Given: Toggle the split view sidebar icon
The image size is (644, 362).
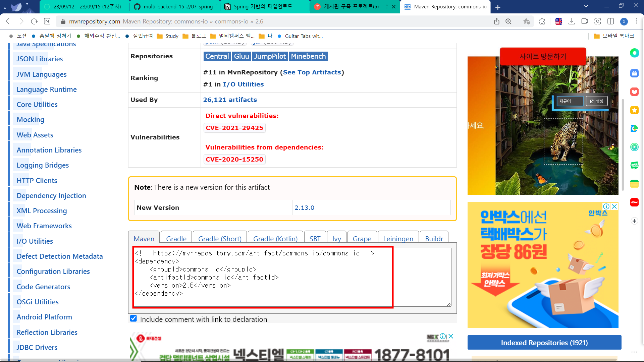Looking at the screenshot, I should click(x=611, y=21).
